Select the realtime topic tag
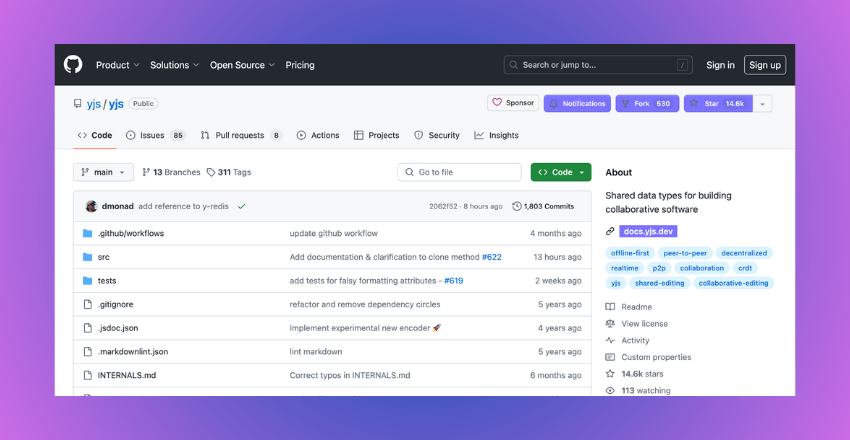 [624, 268]
